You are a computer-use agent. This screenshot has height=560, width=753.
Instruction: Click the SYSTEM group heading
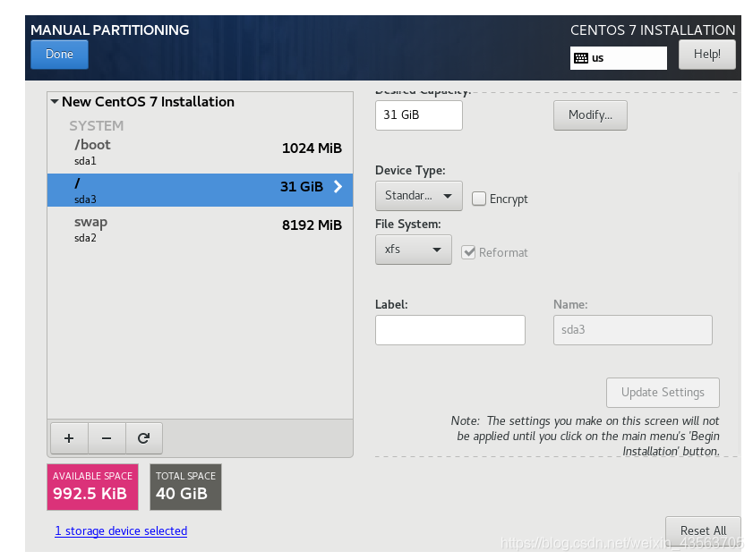coord(97,126)
